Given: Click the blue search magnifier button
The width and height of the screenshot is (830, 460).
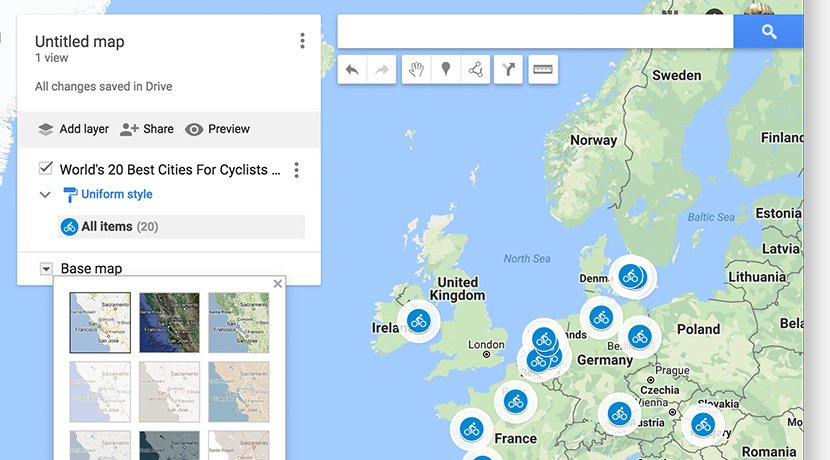Looking at the screenshot, I should coord(768,32).
